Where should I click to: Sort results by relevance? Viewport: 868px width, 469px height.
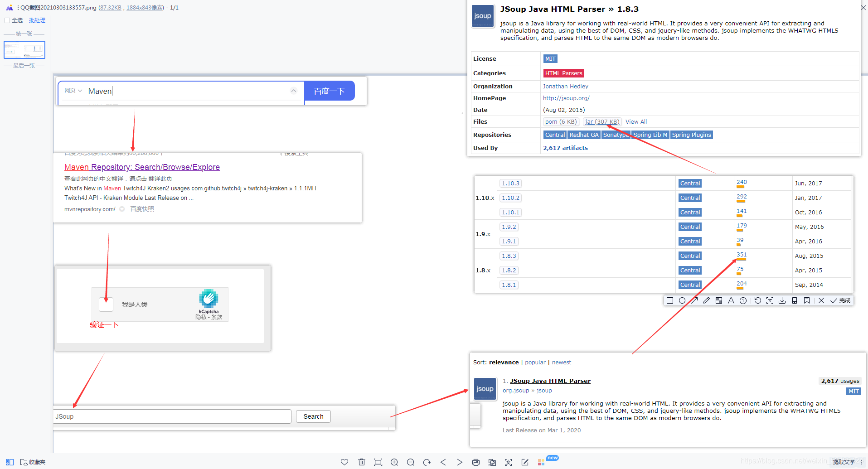tap(504, 363)
